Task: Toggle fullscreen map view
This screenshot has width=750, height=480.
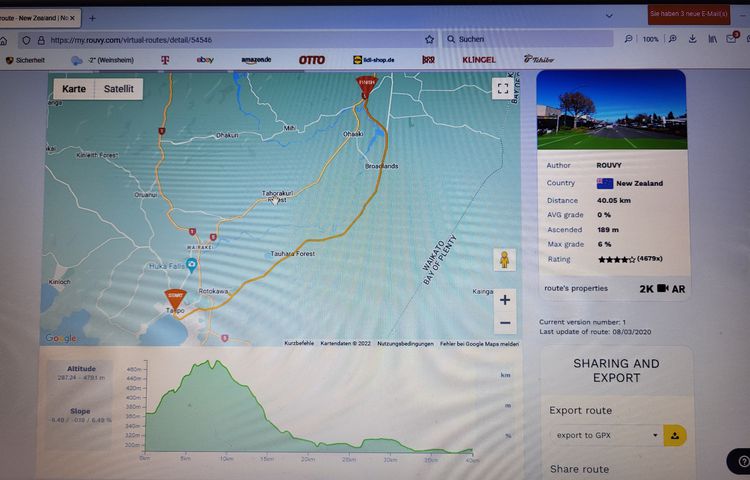Action: click(503, 88)
